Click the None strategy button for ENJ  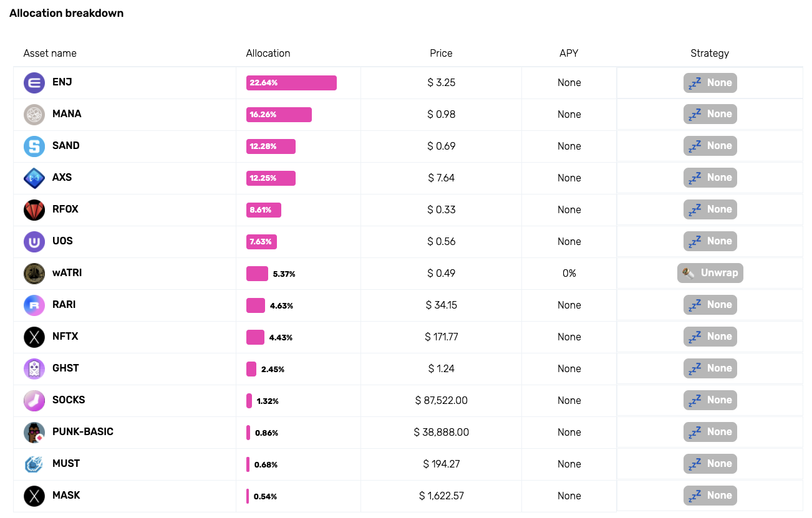point(710,83)
